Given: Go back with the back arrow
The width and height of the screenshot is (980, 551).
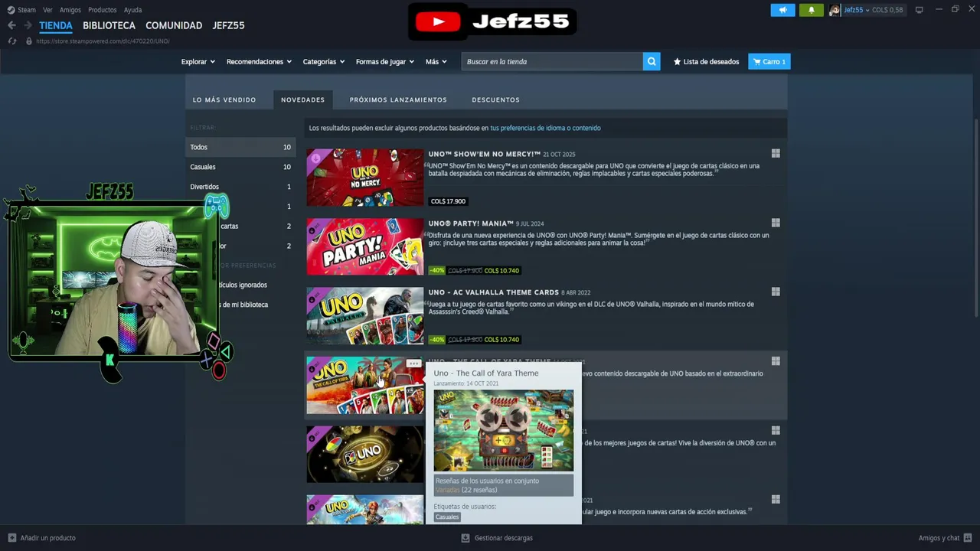Looking at the screenshot, I should click(x=11, y=25).
